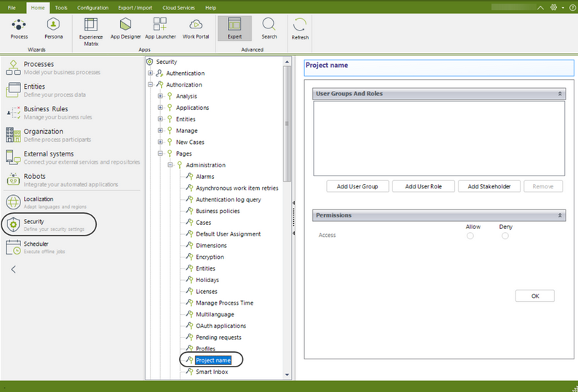Select the Project name tree item
Viewport: 578px width, 392px height.
pos(213,360)
